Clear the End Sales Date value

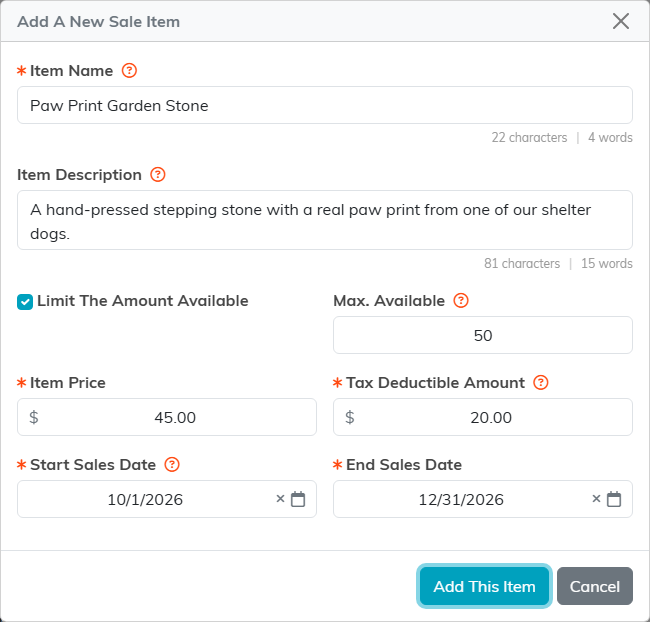[596, 498]
